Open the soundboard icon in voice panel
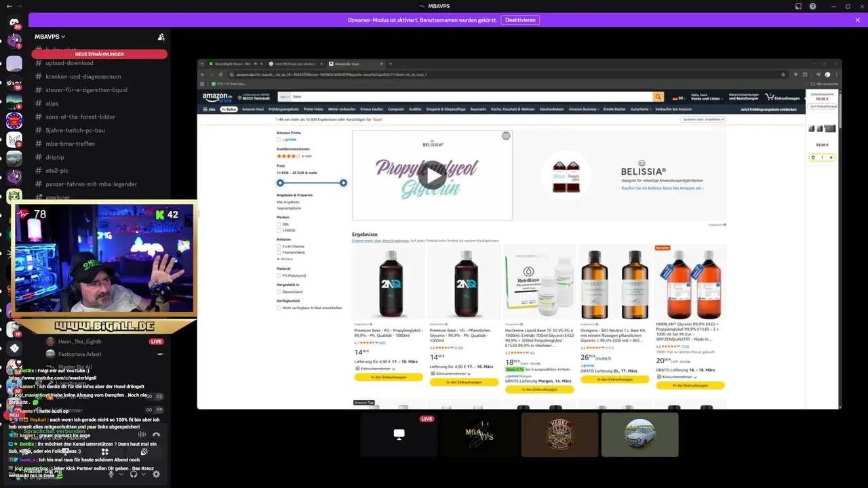The height and width of the screenshot is (488, 868). tap(144, 451)
